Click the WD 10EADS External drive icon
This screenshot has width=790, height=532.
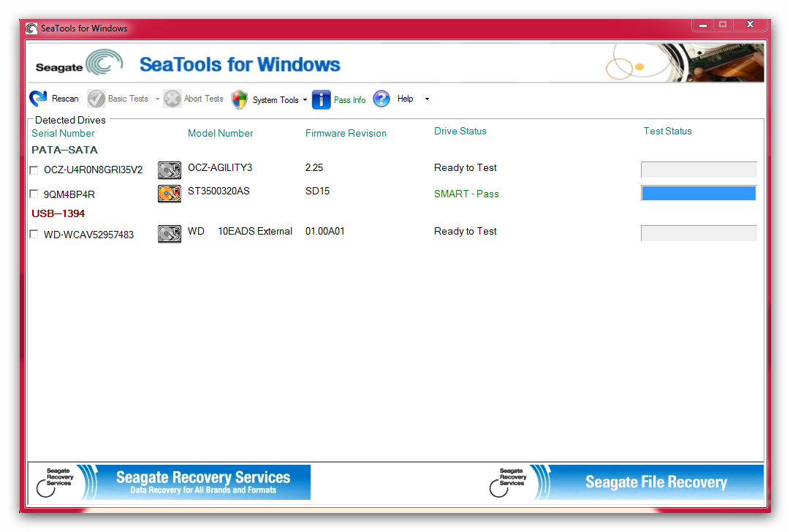tap(170, 234)
